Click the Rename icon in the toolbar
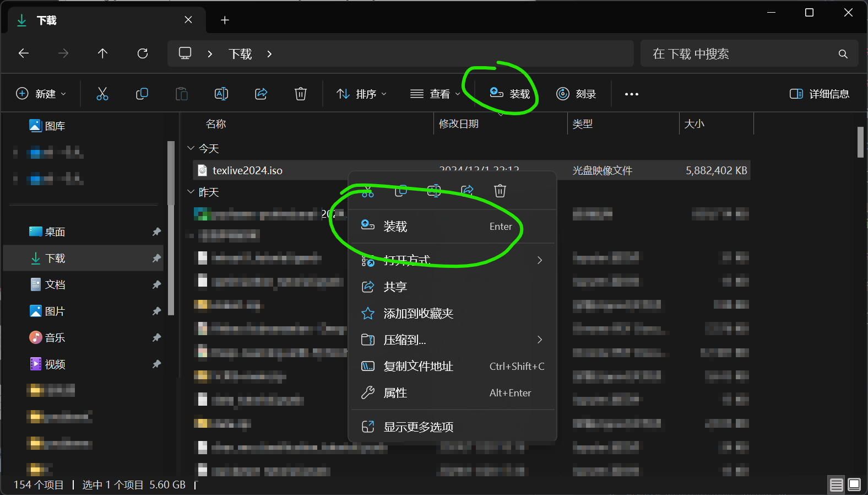This screenshot has width=868, height=495. (221, 94)
